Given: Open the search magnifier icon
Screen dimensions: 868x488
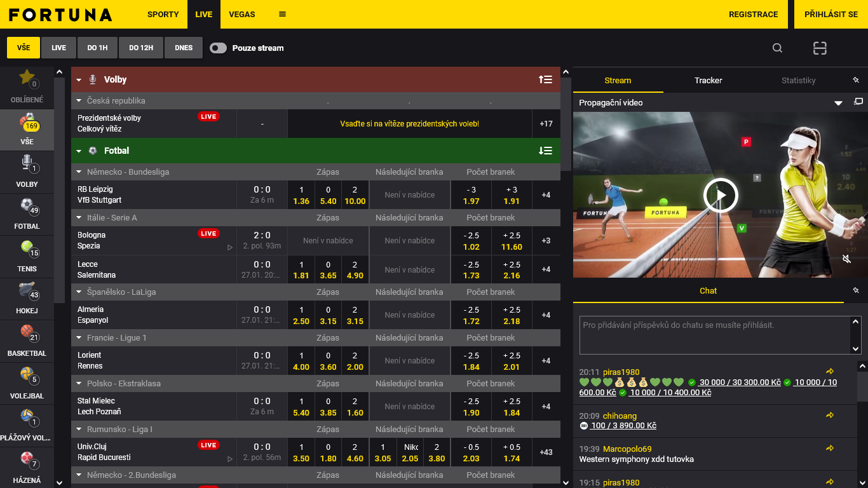Looking at the screenshot, I should [777, 48].
